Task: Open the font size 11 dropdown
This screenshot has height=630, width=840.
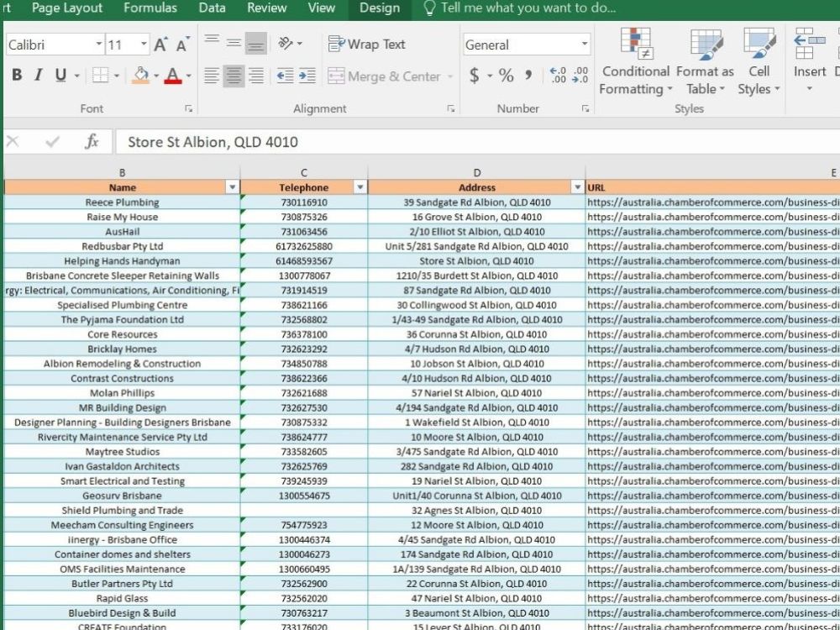Action: [144, 45]
